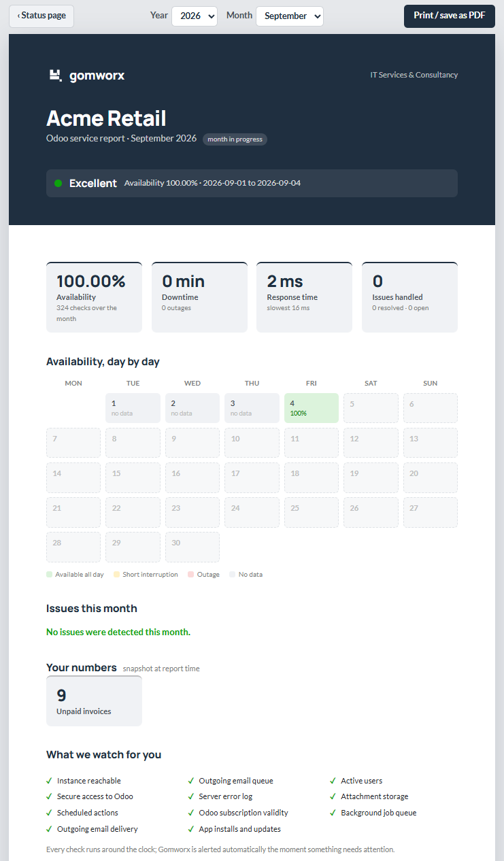Select the 2 ms Response time card

pyautogui.click(x=304, y=297)
